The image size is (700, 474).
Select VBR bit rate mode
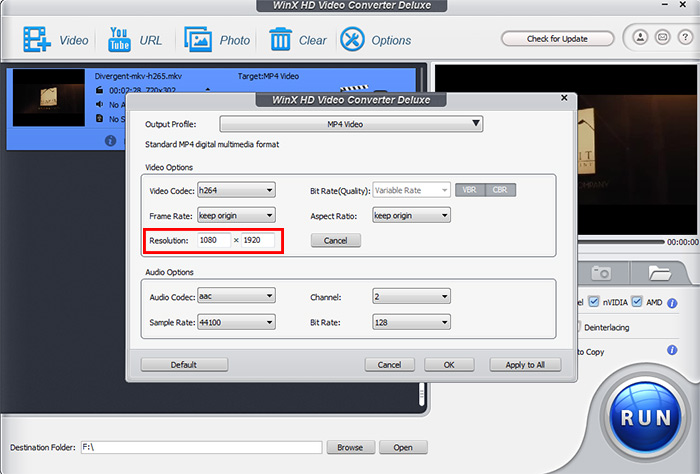tap(470, 190)
